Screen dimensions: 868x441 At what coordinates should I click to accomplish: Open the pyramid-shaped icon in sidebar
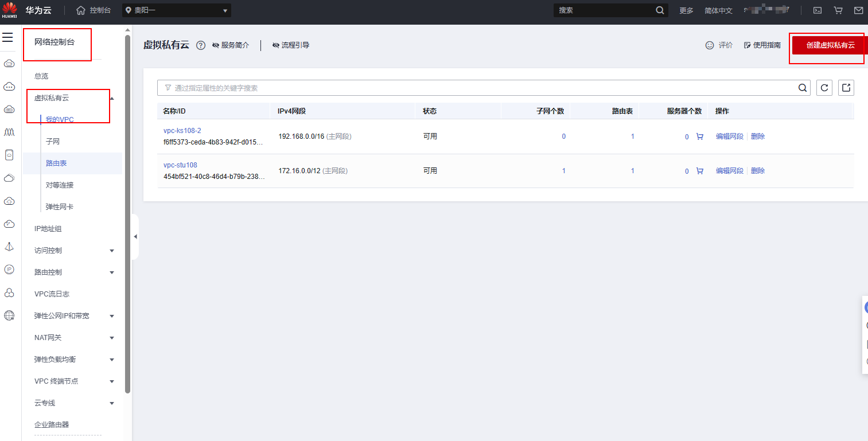[x=9, y=247]
